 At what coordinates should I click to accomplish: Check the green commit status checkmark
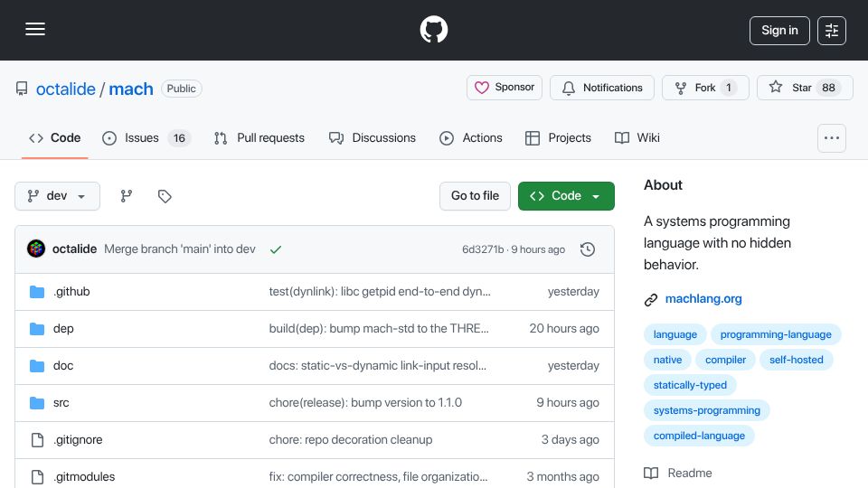(276, 249)
